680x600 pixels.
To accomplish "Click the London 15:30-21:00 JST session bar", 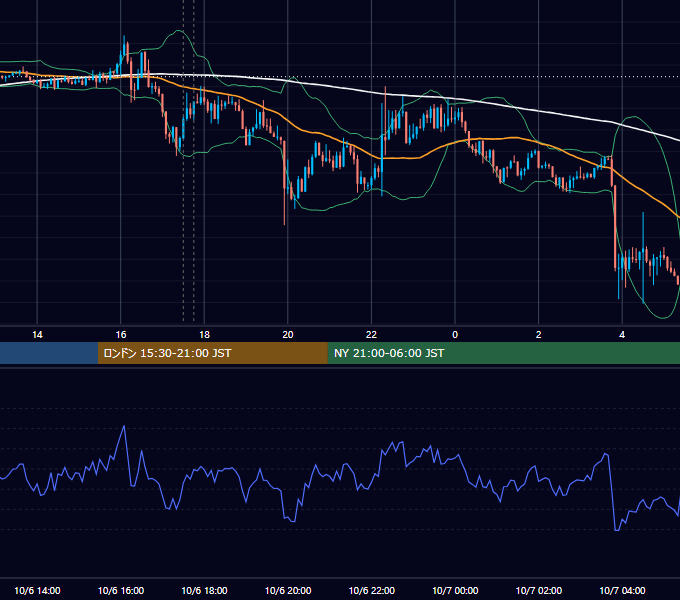I will point(212,353).
